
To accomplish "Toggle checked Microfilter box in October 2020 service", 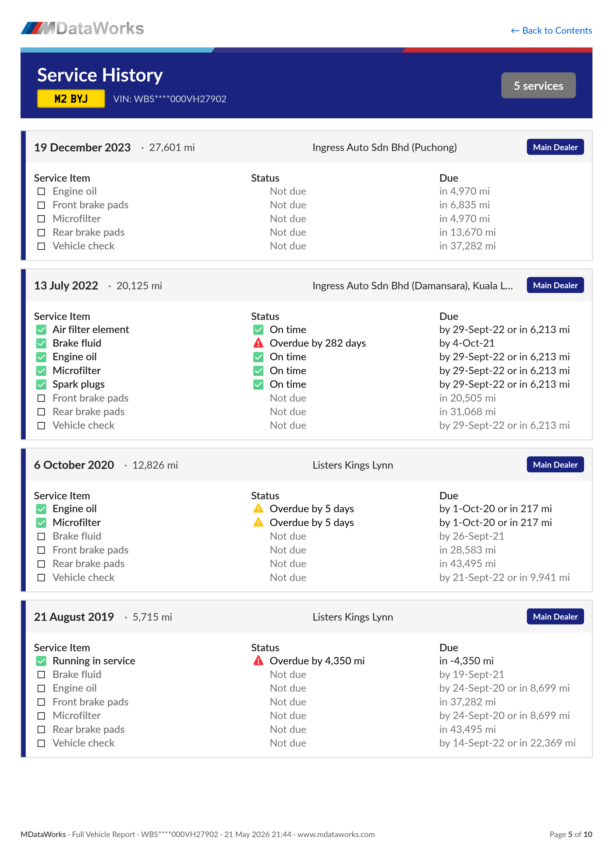I will pyautogui.click(x=41, y=523).
